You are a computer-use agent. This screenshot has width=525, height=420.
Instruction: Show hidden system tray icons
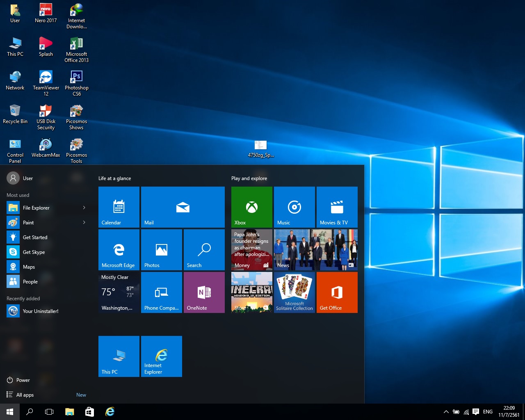tap(446, 412)
